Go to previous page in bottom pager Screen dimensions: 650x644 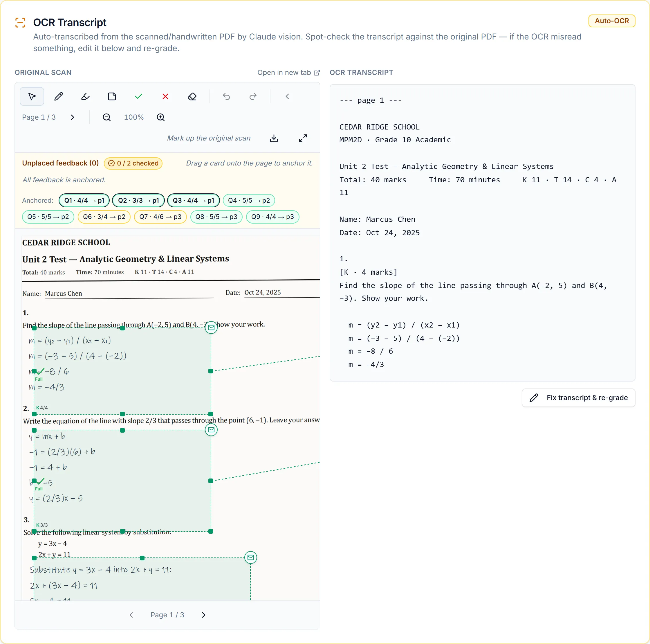coord(131,615)
